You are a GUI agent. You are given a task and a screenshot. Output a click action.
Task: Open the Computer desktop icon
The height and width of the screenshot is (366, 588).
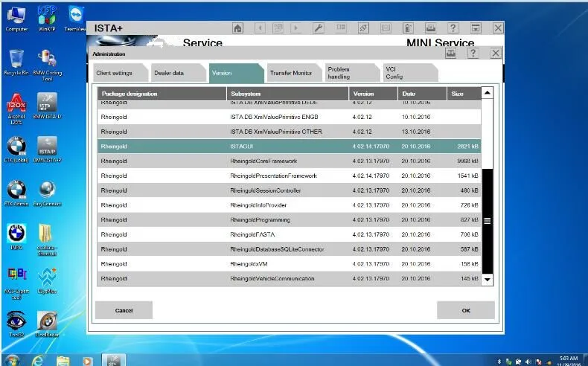pos(16,19)
